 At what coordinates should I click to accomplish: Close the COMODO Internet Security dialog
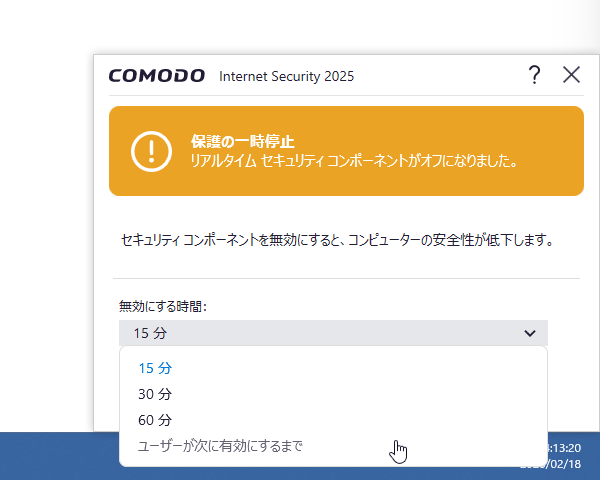coord(571,74)
